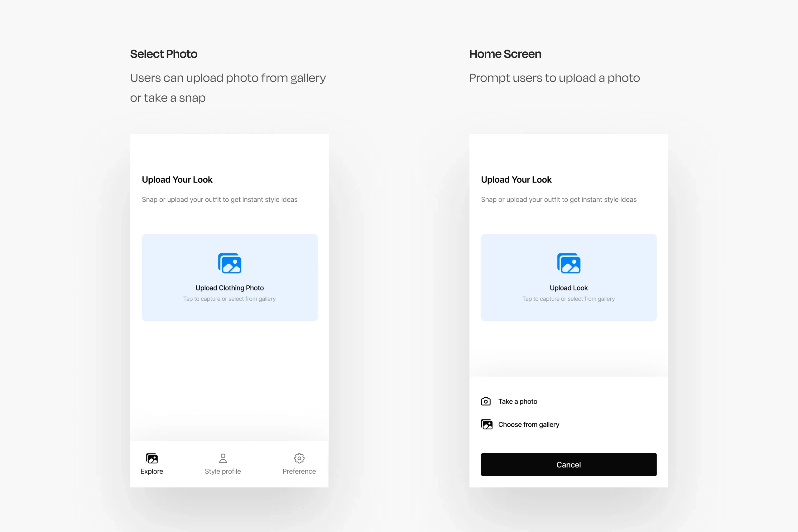Choose the Choose from gallery option
This screenshot has width=798, height=532.
pyautogui.click(x=529, y=424)
